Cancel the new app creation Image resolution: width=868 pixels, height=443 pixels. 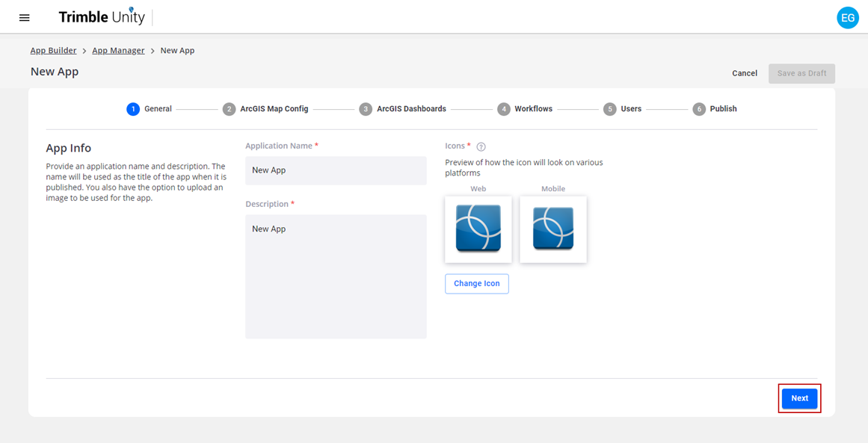tap(745, 73)
